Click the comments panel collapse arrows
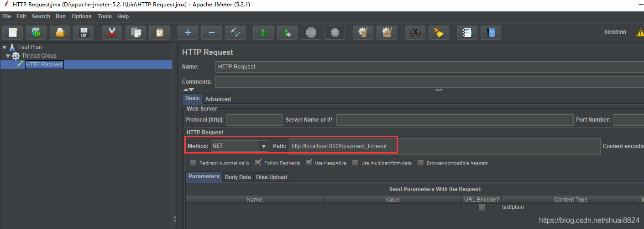Viewport: 644px width, 229px height. 188,90
